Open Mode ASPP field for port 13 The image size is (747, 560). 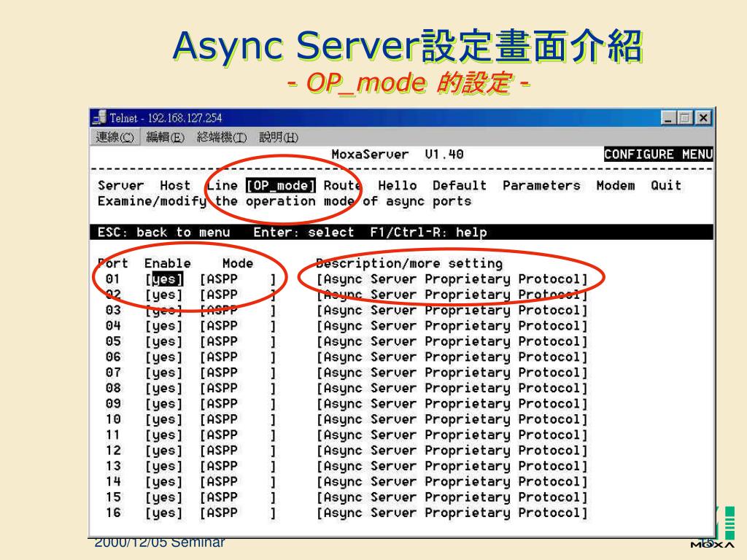(238, 466)
